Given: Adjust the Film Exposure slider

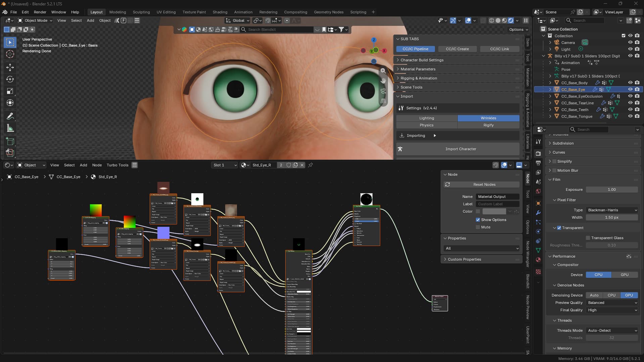Looking at the screenshot, I should [x=612, y=190].
